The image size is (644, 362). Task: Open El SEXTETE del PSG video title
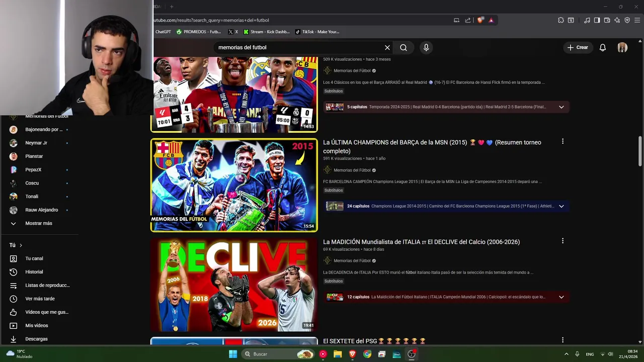(374, 341)
